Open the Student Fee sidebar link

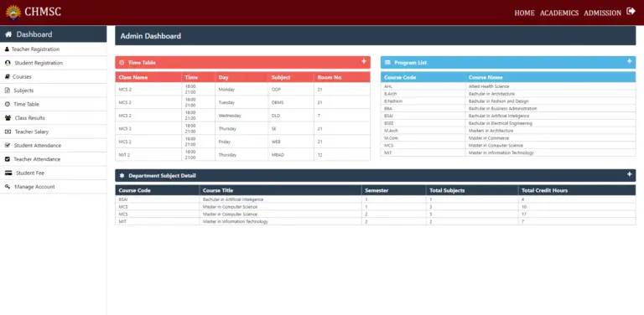click(54, 173)
